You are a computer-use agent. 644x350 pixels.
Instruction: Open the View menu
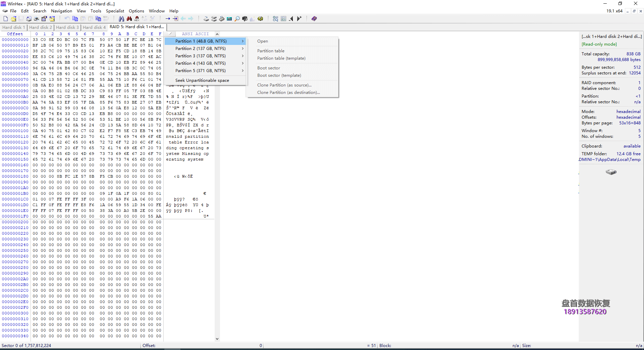point(81,11)
